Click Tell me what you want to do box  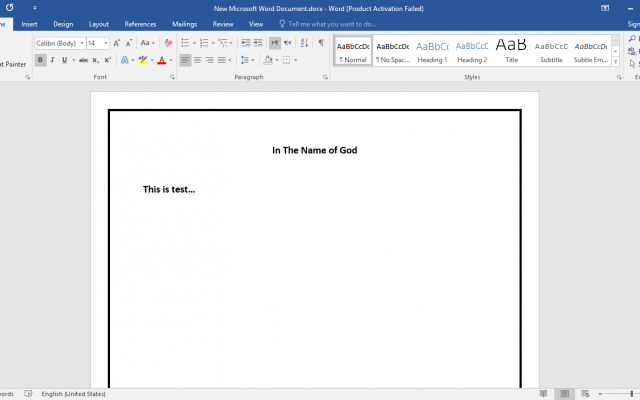(x=328, y=24)
